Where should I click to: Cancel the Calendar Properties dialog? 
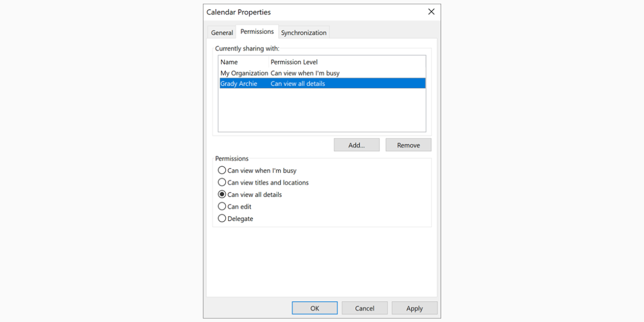tap(364, 308)
